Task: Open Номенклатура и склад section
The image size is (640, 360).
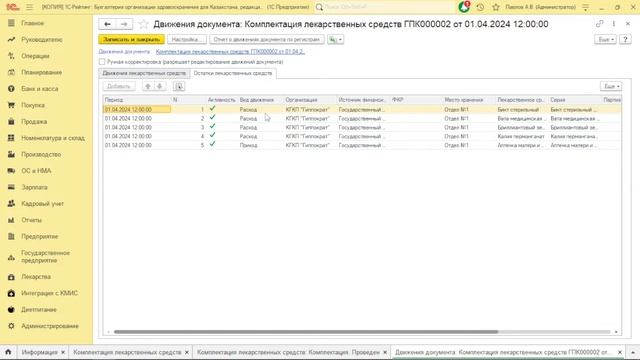Action: 53,138
